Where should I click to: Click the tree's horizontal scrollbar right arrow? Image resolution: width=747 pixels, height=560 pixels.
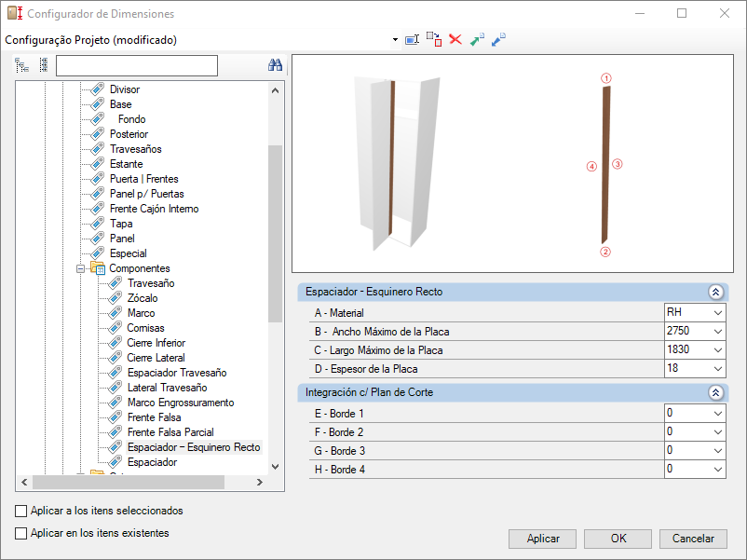tap(260, 483)
